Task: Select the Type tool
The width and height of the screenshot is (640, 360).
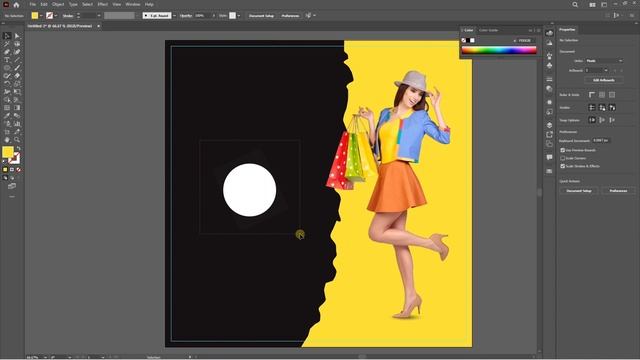Action: 7,60
